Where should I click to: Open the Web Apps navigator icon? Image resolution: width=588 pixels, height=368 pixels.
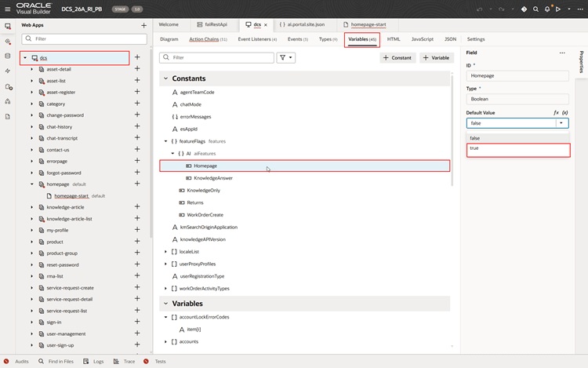(x=8, y=26)
